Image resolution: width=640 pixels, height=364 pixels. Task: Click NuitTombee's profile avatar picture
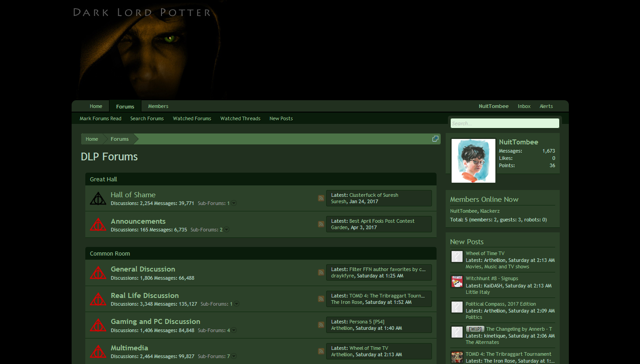(x=473, y=161)
